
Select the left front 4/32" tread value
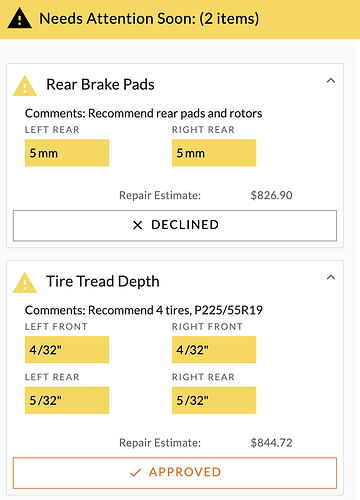tap(67, 350)
